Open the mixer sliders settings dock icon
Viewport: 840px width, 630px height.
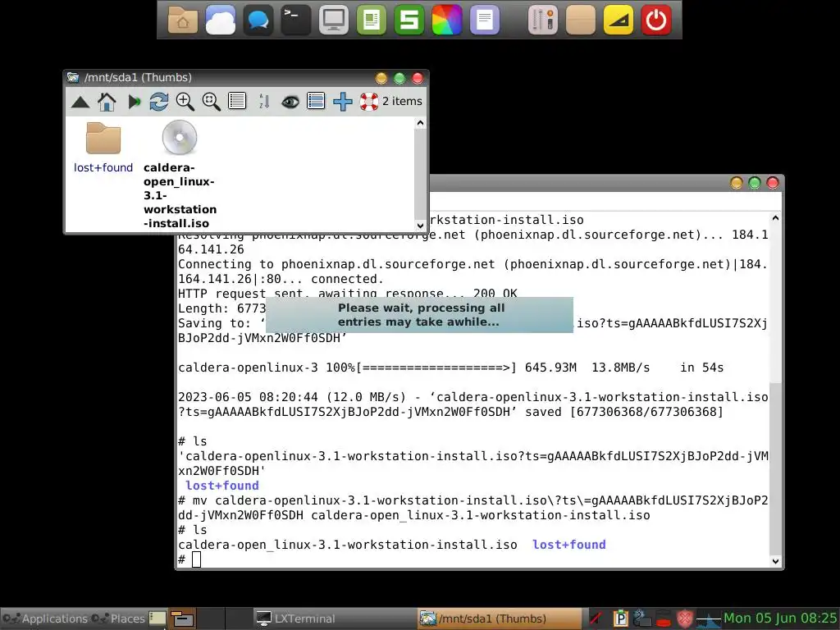[543, 20]
